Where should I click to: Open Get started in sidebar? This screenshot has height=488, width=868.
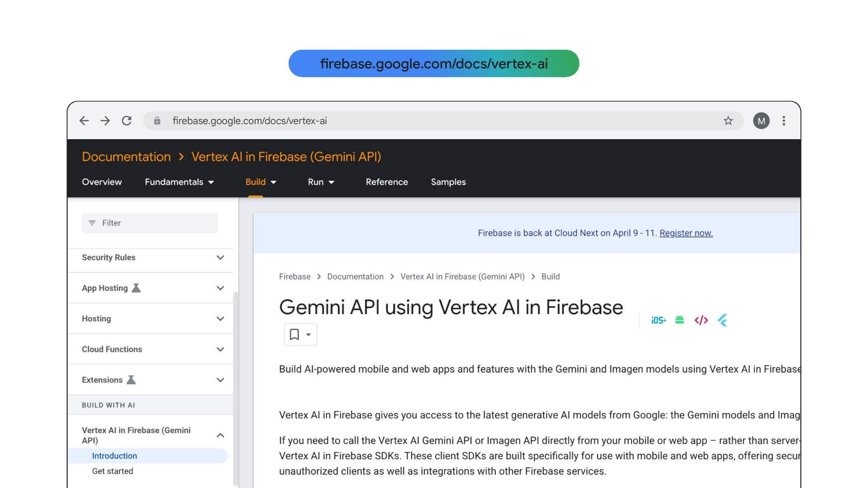113,471
